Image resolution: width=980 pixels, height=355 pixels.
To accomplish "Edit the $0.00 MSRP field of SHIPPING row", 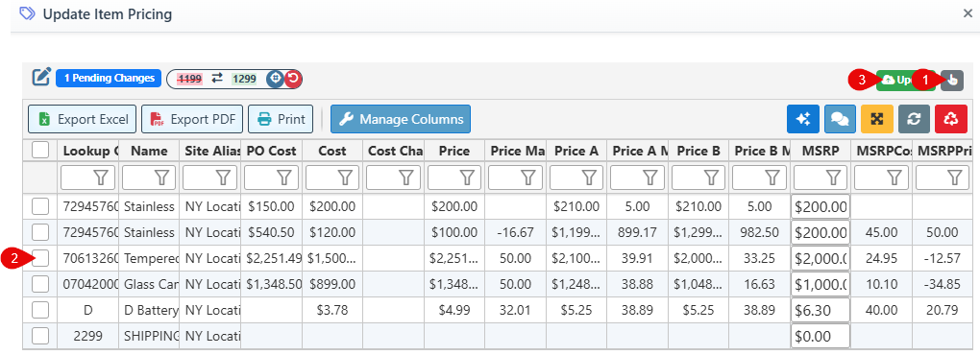I will [x=820, y=336].
